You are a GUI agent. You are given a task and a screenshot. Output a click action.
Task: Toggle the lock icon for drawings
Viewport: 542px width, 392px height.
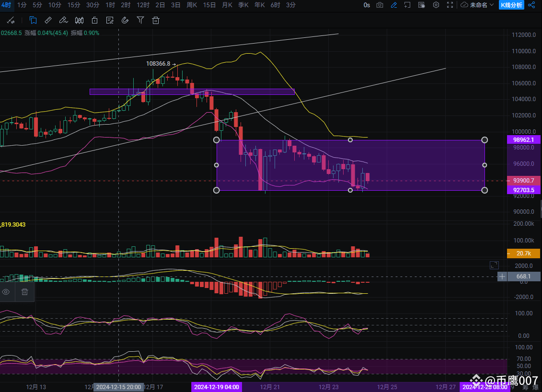pos(94,20)
